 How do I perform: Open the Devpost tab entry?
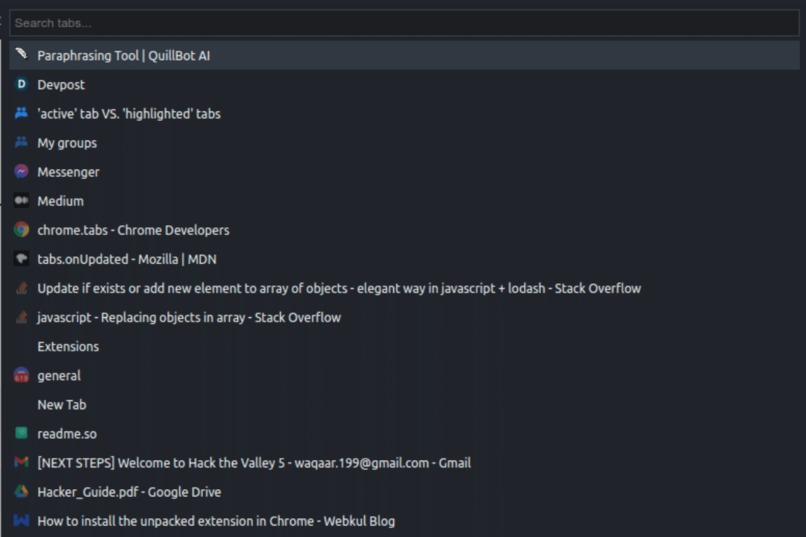tap(404, 85)
